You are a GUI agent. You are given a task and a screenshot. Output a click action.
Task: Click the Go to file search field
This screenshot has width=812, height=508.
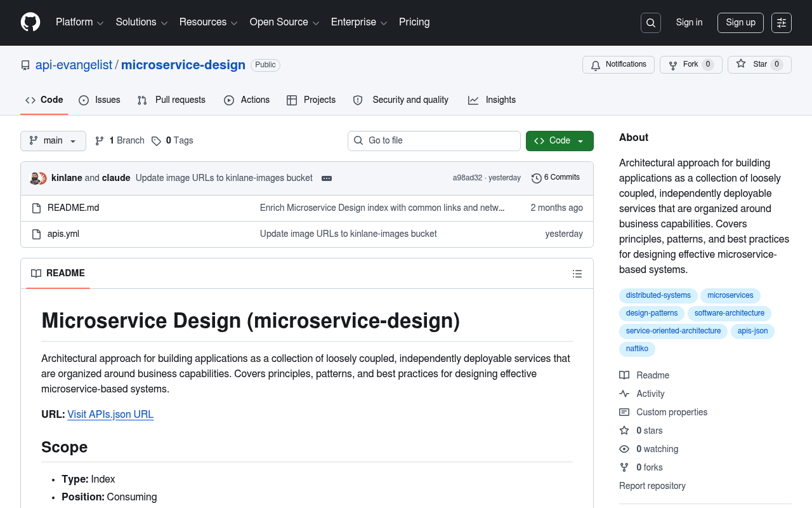click(x=434, y=141)
